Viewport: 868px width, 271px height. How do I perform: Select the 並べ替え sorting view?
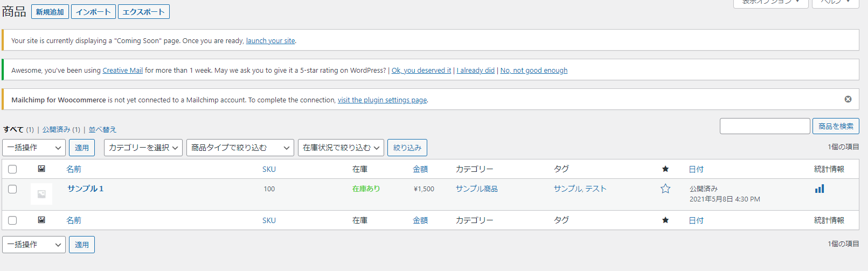click(102, 129)
